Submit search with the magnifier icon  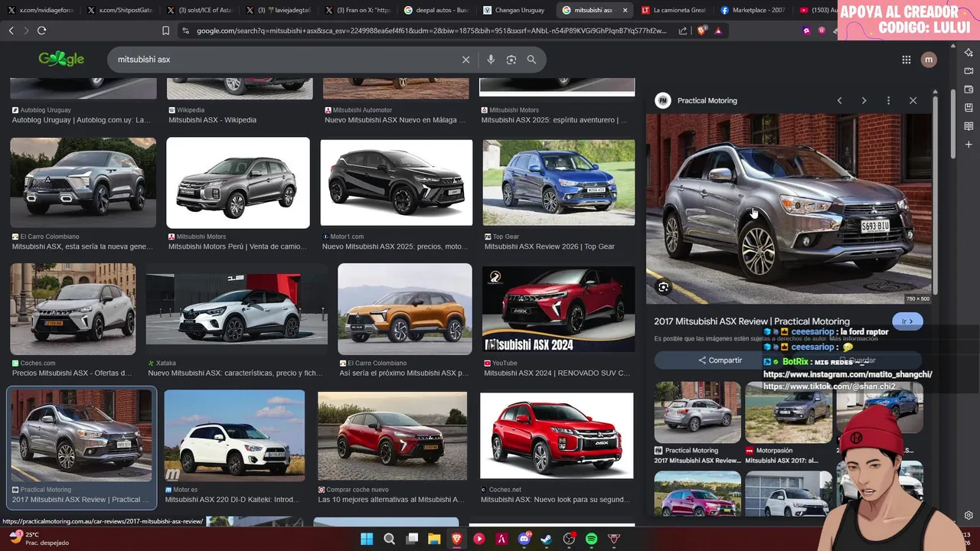(531, 60)
